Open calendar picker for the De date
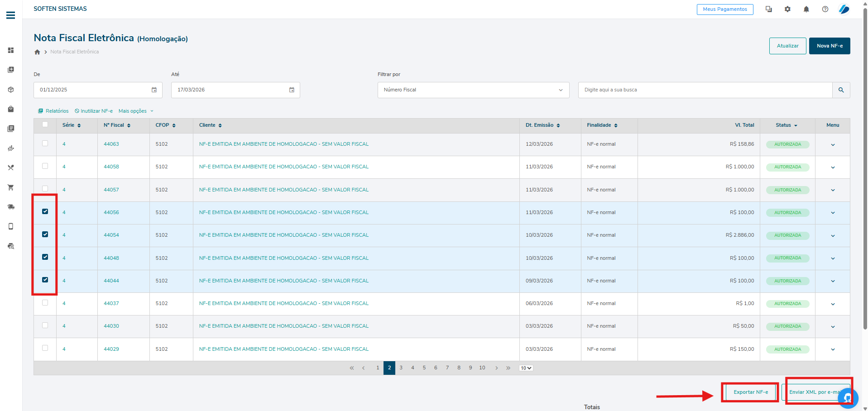The image size is (868, 411). pos(154,90)
